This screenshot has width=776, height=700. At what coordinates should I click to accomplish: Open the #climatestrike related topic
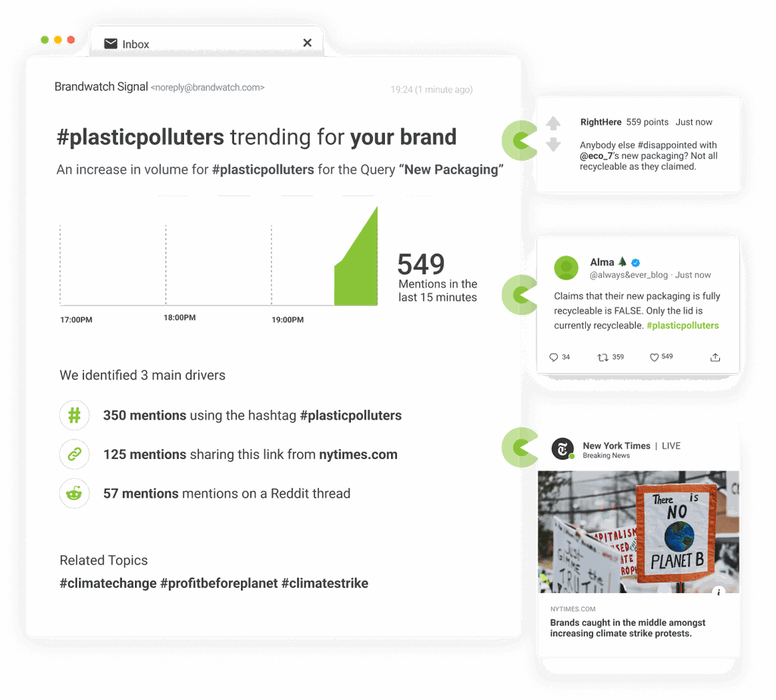point(324,583)
